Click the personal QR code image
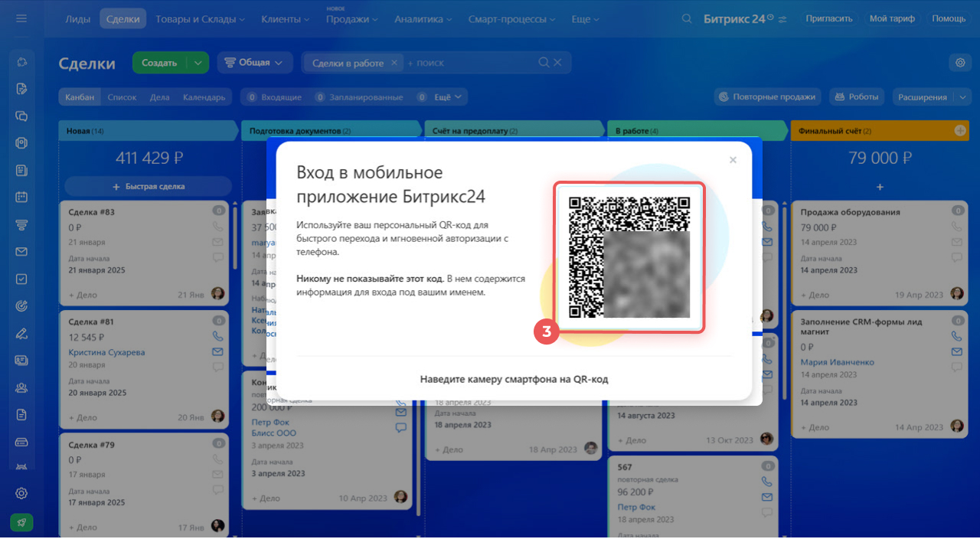Image resolution: width=980 pixels, height=539 pixels. (x=629, y=257)
